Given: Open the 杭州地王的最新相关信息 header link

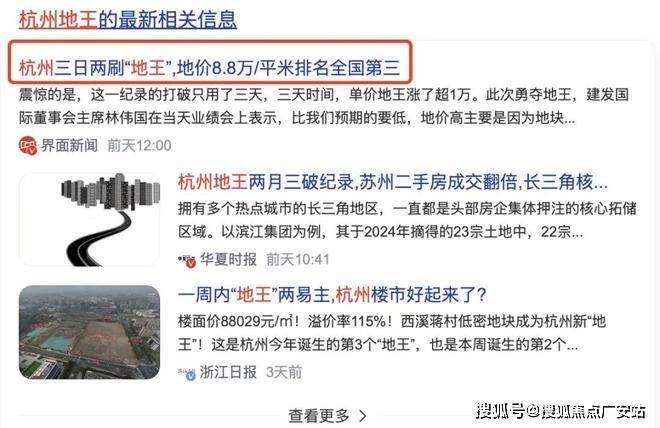Looking at the screenshot, I should click(128, 20).
